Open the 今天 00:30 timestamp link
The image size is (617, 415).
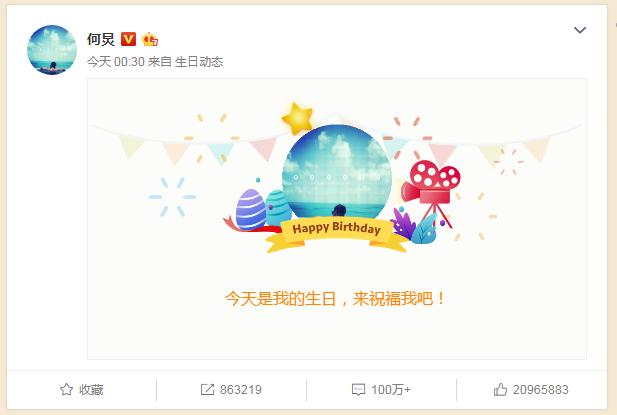[116, 62]
